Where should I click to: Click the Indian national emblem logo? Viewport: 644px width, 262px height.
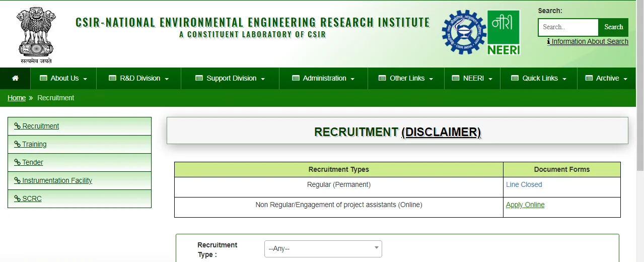(36, 34)
